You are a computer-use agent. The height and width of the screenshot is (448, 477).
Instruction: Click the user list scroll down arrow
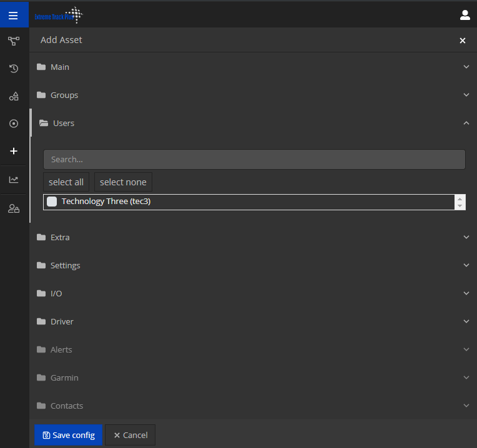click(460, 206)
